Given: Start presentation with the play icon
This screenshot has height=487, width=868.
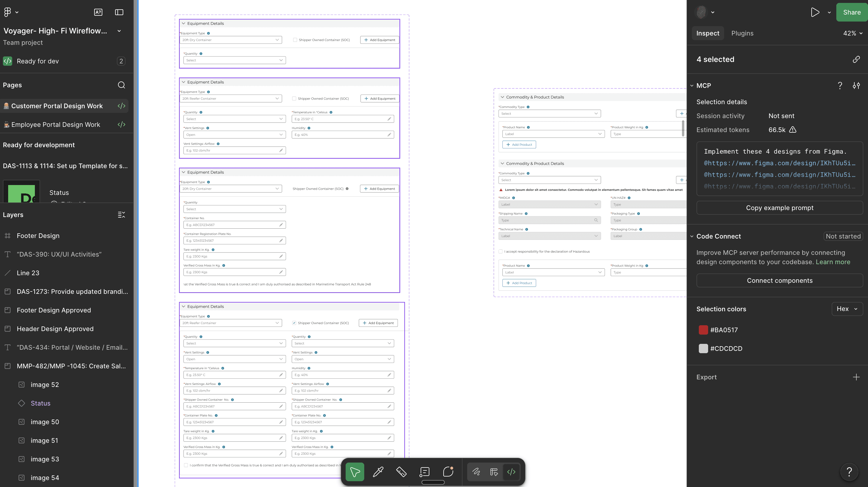Looking at the screenshot, I should tap(815, 12).
